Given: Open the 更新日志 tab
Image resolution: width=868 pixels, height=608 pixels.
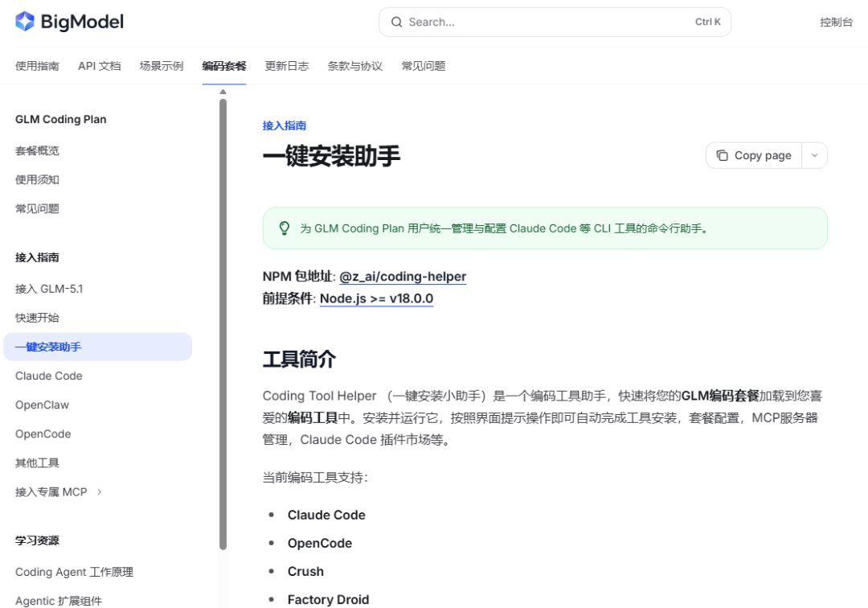Looking at the screenshot, I should pos(287,66).
